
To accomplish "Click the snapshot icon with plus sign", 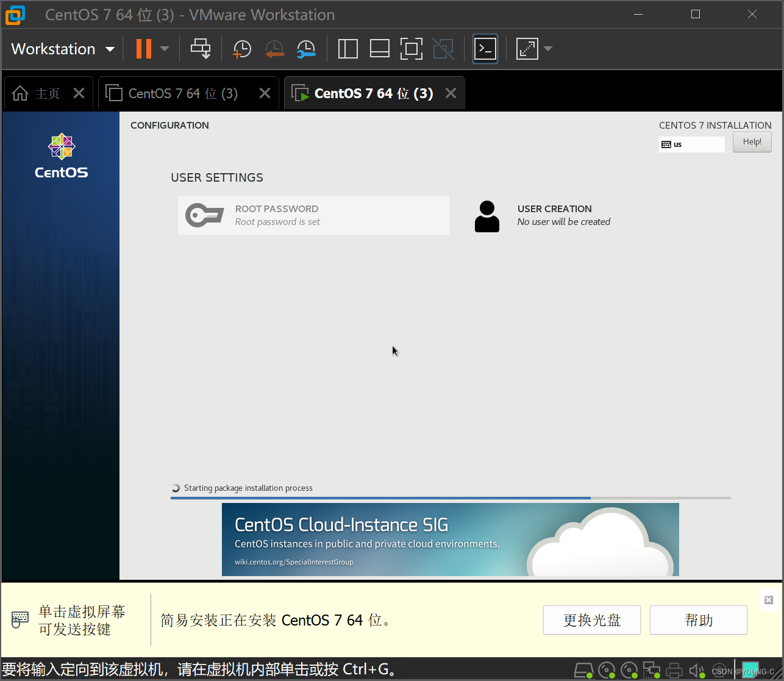I will 241,49.
